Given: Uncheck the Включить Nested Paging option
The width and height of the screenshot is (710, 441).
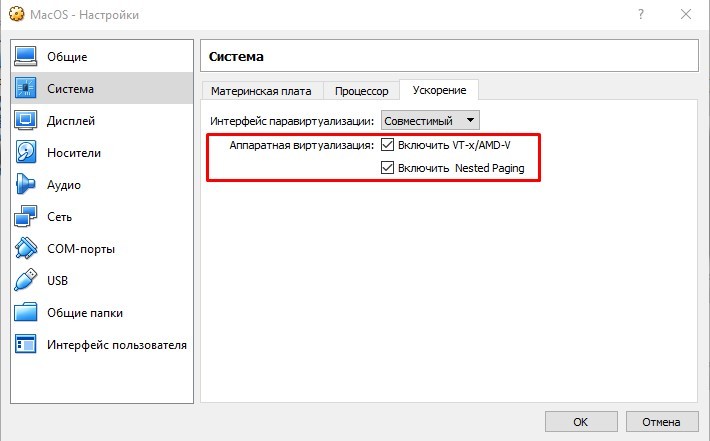Looking at the screenshot, I should click(388, 168).
